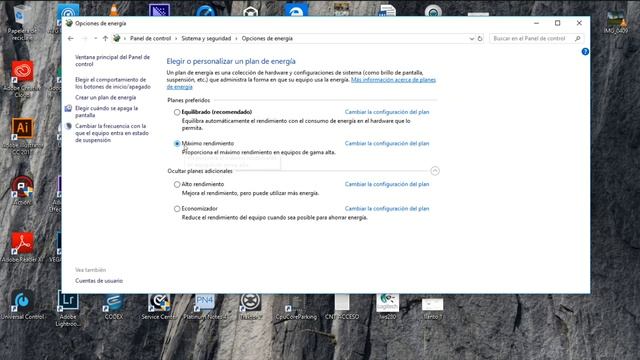Select the Máximo rendimiento radio button
640x360 pixels.
(177, 143)
